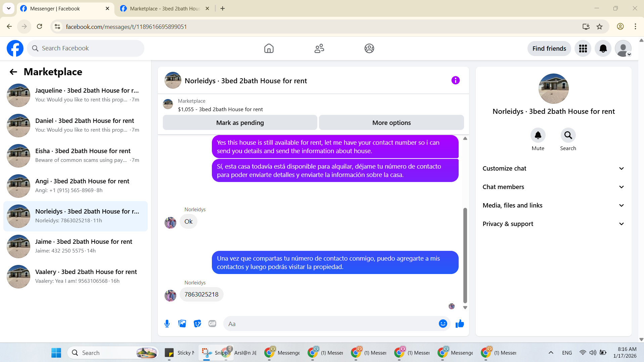644x362 pixels.
Task: Click the browser address bar URL
Action: coord(126,27)
